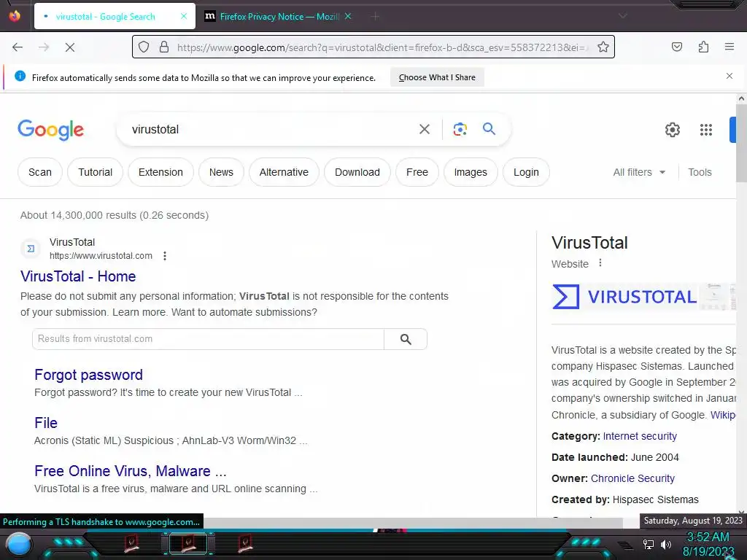
Task: Select the Download filter chip
Action: pos(357,172)
